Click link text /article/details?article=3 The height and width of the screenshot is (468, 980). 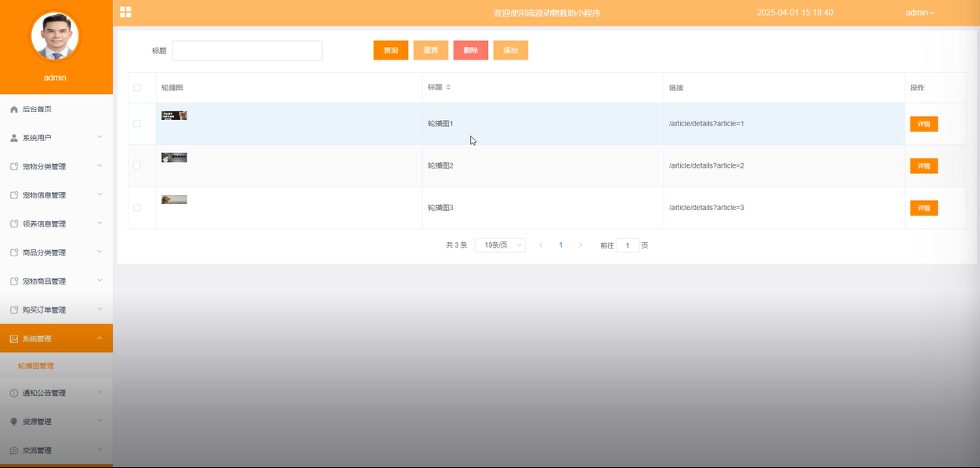[707, 208]
